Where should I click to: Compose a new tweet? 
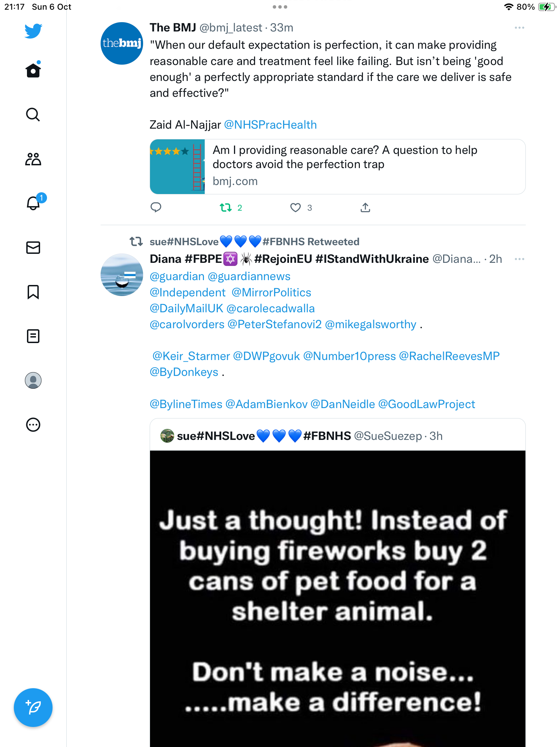(33, 707)
